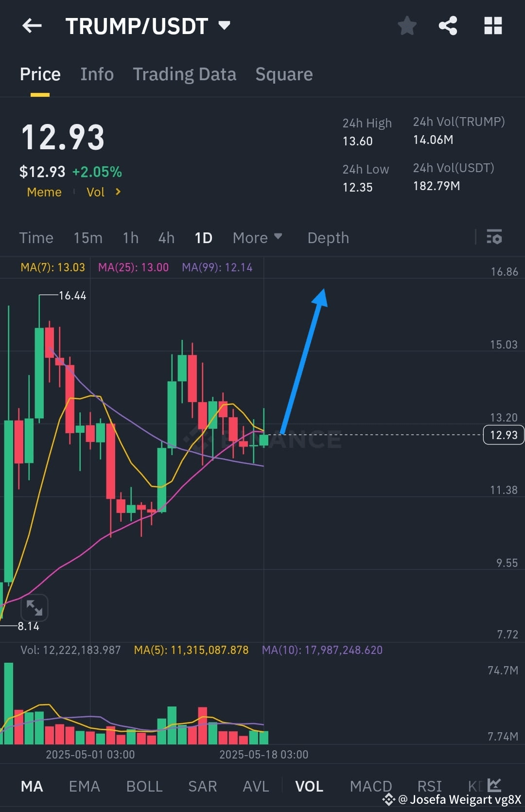Viewport: 525px width, 812px height.
Task: Tap the 24h Vol(TRUMP) 14.06M value
Action: 433,140
